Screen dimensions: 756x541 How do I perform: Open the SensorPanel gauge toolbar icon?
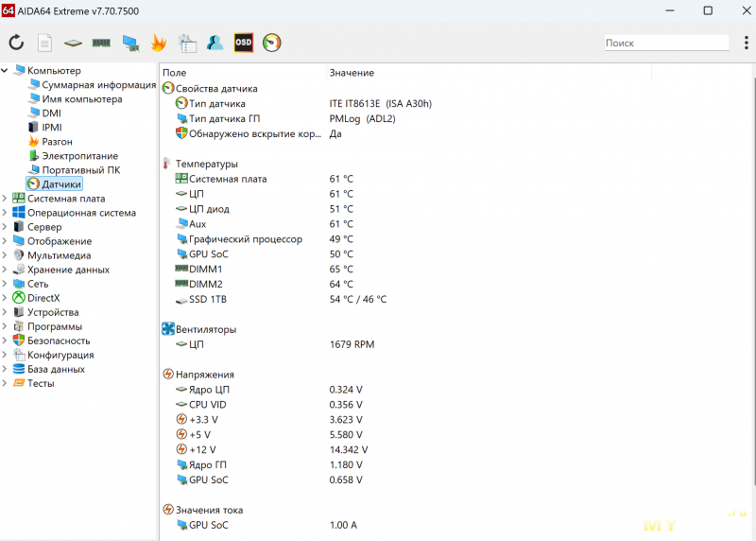pos(272,43)
